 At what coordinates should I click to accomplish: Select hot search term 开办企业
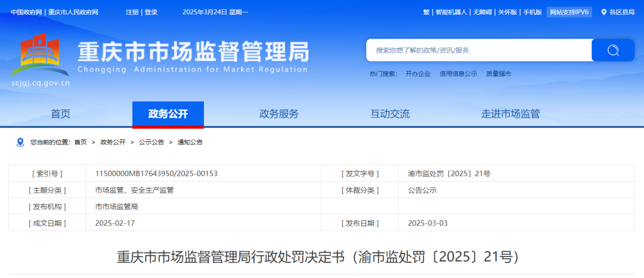(418, 74)
